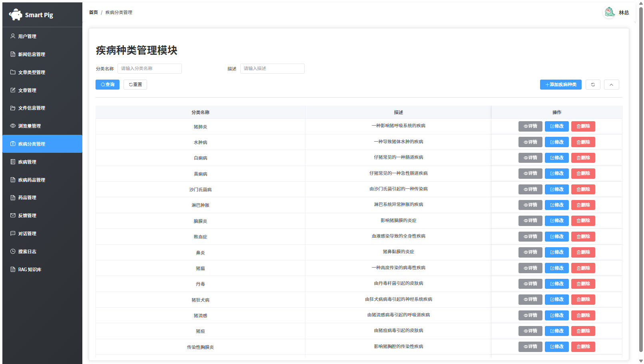The image size is (644, 364).
Task: View 详情 for 黄痢病 row
Action: (x=530, y=174)
